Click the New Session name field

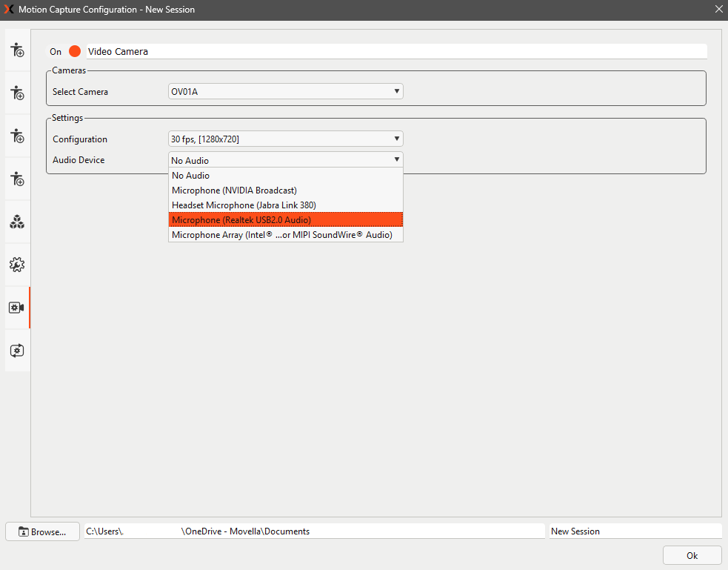pos(635,531)
